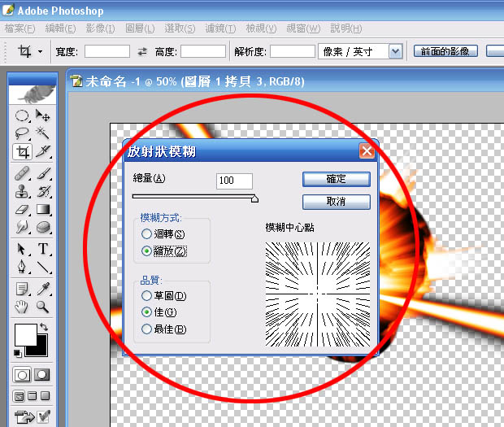The image size is (504, 427).
Task: Open the 圖層 (Layer) menu
Action: (140, 28)
